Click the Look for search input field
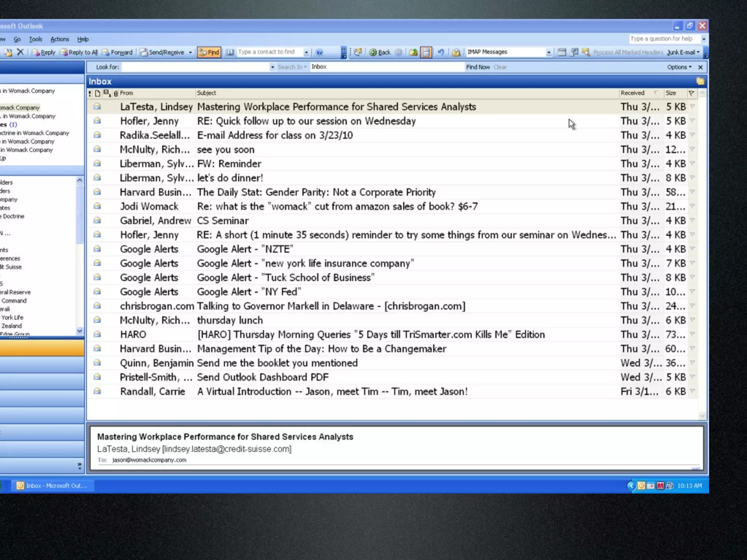 click(x=196, y=67)
